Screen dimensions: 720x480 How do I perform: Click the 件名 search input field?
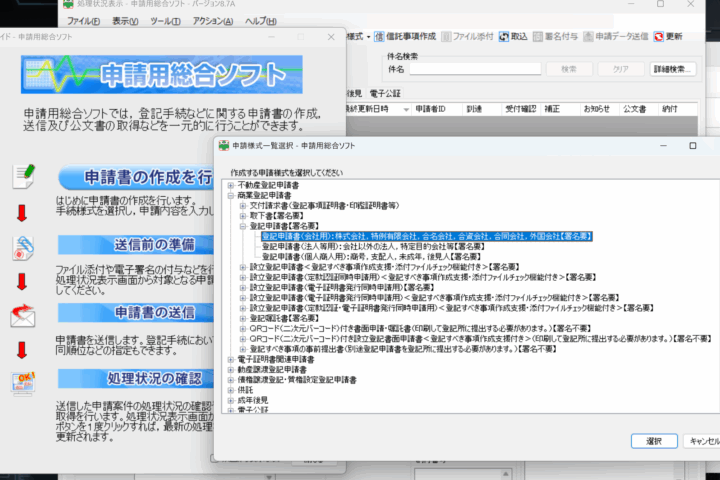(x=475, y=69)
